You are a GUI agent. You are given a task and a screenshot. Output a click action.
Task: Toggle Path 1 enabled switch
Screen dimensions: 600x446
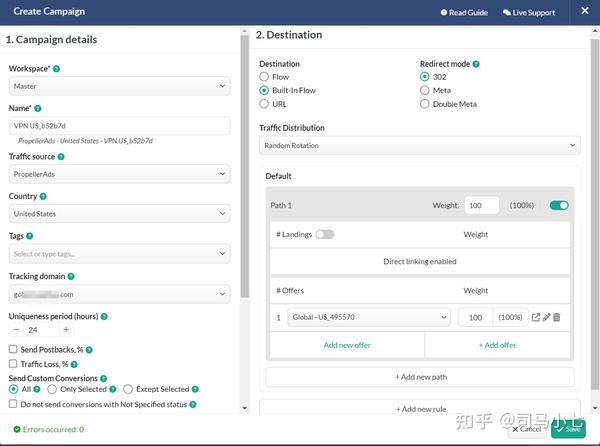[559, 205]
